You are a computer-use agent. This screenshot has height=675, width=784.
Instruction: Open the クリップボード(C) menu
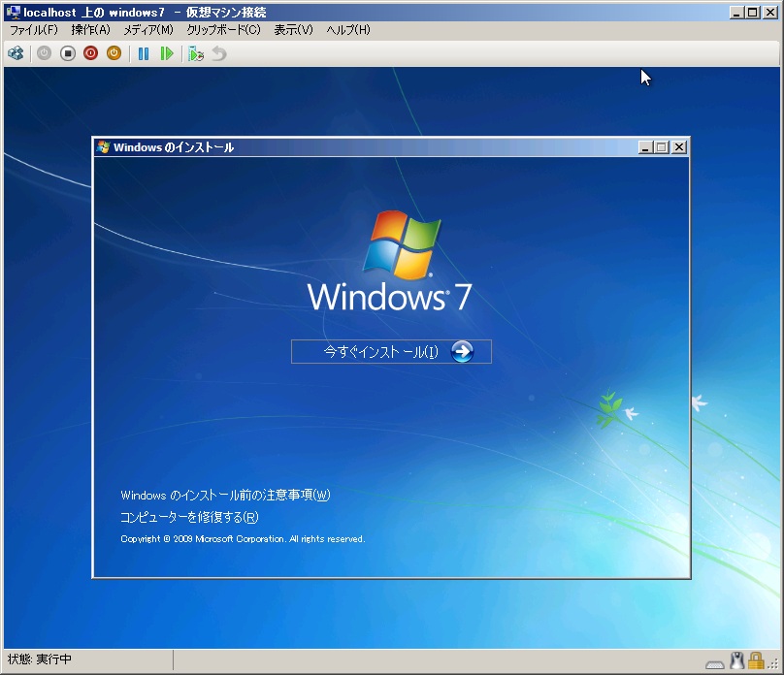pyautogui.click(x=223, y=30)
